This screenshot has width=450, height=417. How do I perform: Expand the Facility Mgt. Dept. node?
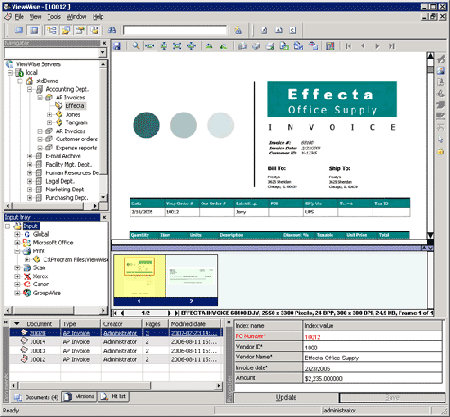click(30, 164)
